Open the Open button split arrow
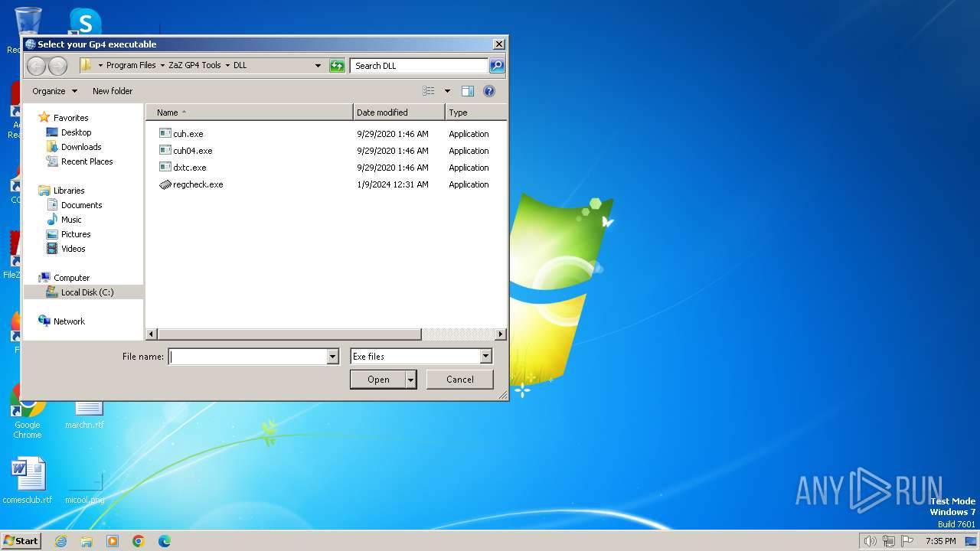Image resolution: width=980 pixels, height=551 pixels. tap(411, 380)
